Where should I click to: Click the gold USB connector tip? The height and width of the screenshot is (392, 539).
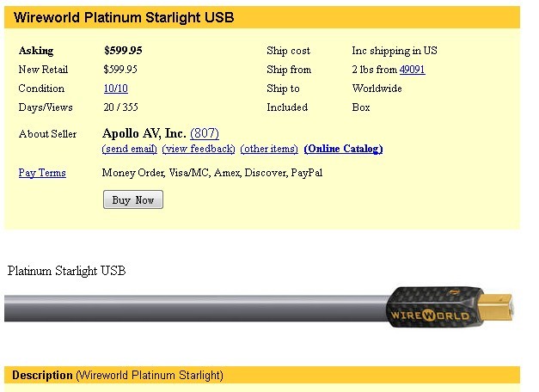495,306
